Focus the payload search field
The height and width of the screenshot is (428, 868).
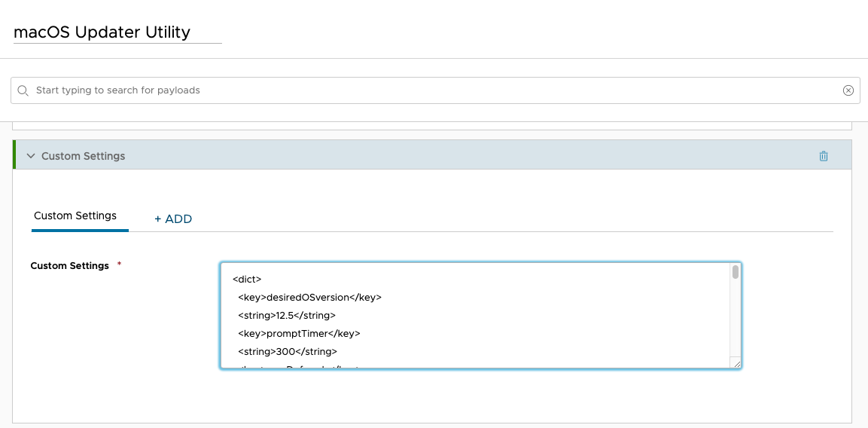435,90
